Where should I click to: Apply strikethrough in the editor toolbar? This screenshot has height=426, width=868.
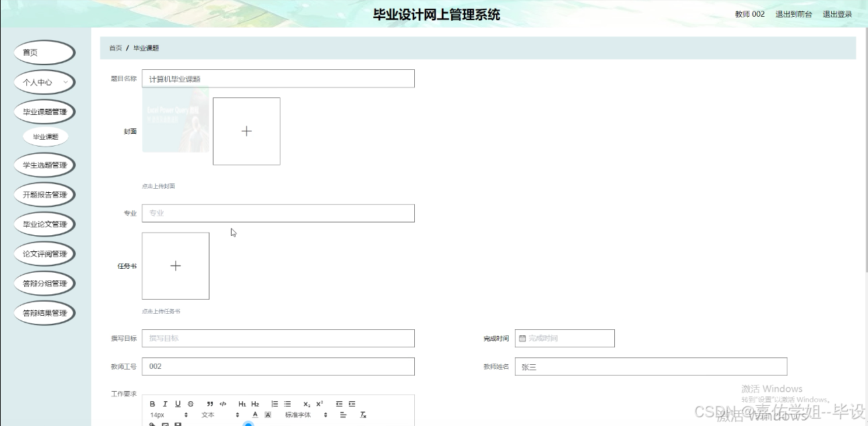click(190, 404)
